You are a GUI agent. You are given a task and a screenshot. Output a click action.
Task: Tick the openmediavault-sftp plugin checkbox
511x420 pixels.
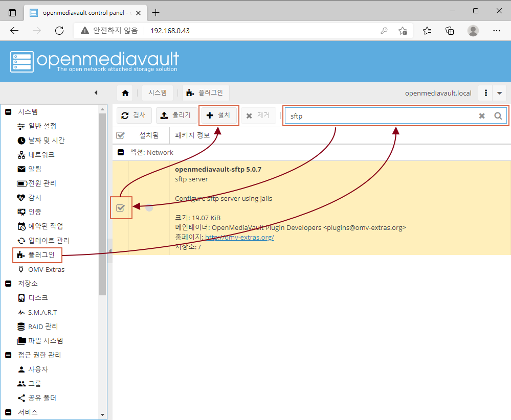point(120,208)
